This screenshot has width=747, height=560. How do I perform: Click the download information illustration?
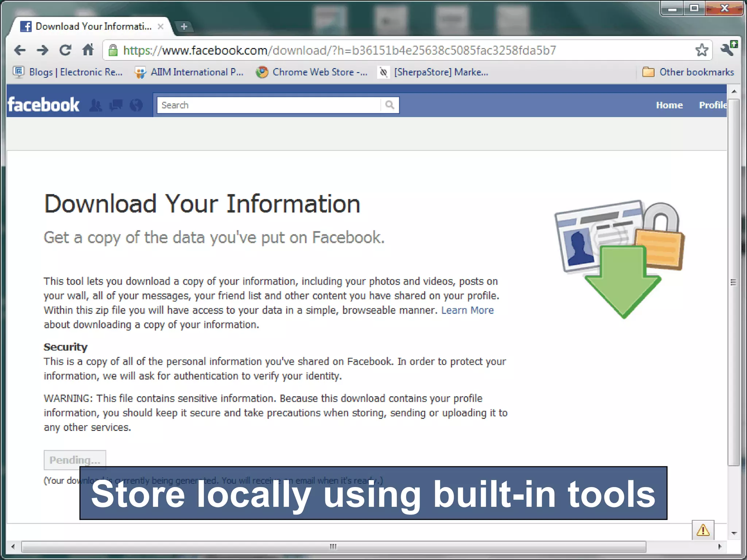click(619, 258)
